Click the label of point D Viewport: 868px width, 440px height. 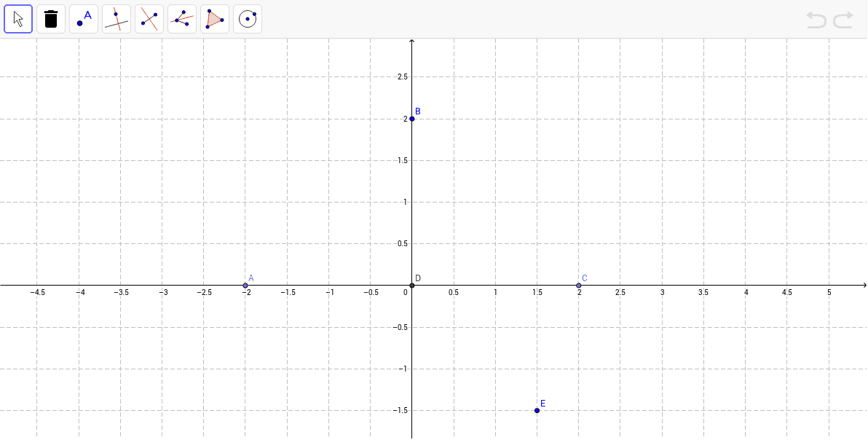coord(418,278)
